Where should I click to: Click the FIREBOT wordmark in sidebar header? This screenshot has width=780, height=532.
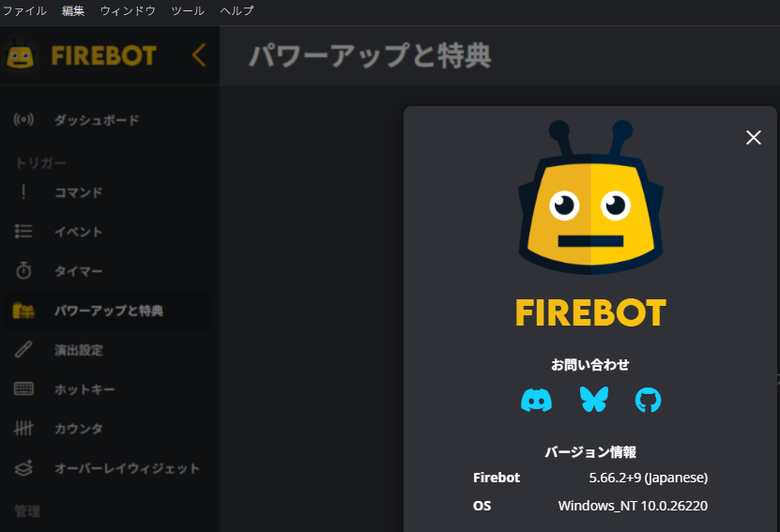coord(103,55)
